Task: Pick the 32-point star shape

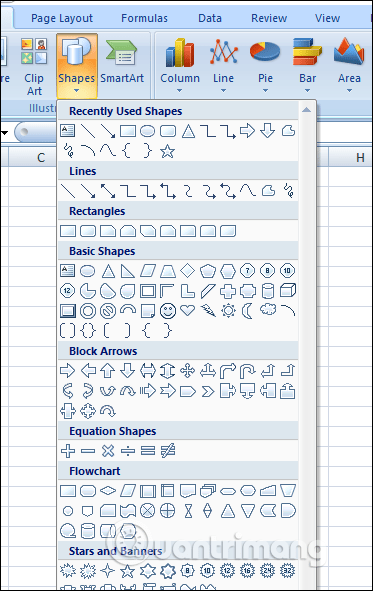Action: tap(287, 571)
